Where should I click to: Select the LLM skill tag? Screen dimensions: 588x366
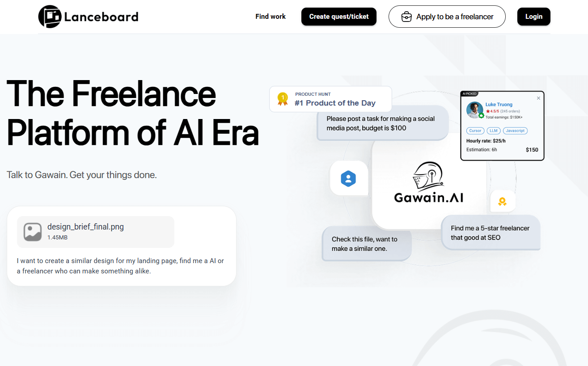[x=494, y=131]
